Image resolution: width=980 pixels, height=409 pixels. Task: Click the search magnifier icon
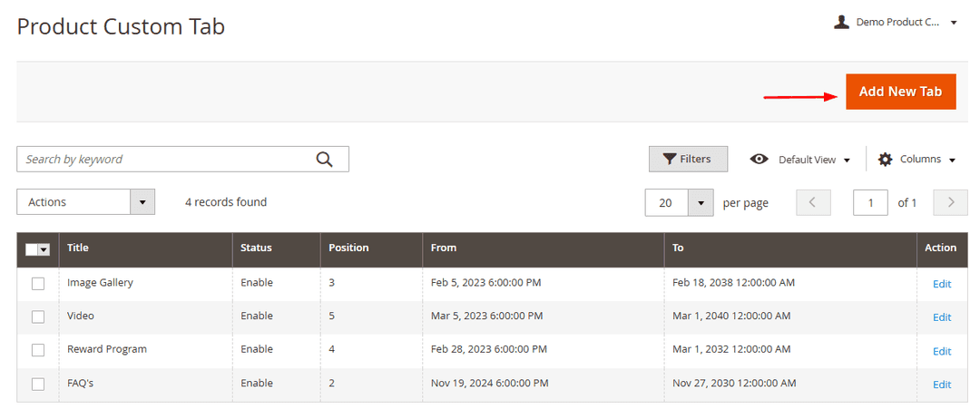tap(324, 160)
